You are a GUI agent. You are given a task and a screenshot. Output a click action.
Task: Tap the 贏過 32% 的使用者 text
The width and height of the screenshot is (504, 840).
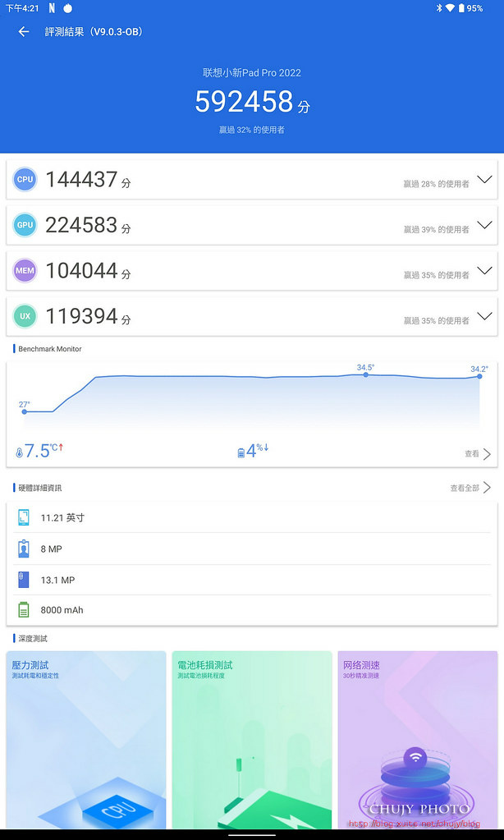point(252,131)
